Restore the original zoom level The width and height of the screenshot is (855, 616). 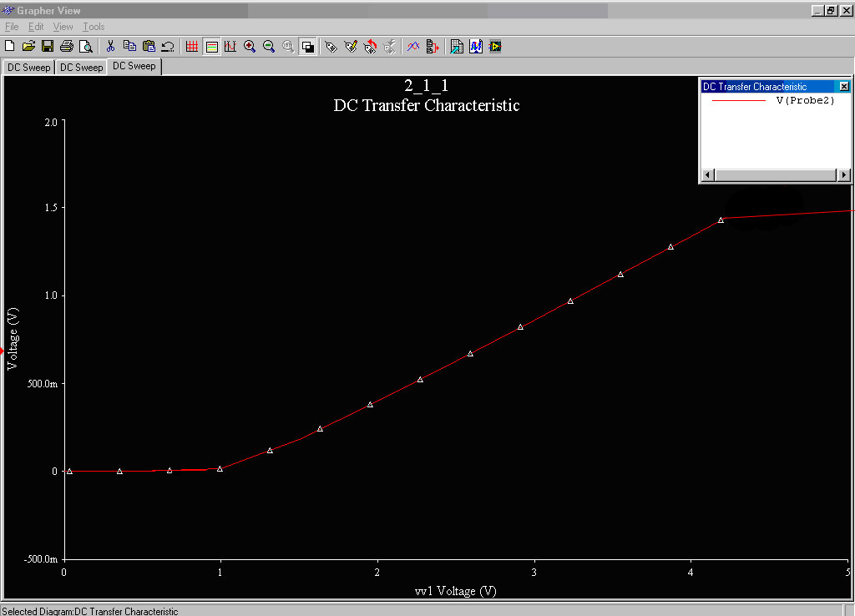(x=288, y=47)
